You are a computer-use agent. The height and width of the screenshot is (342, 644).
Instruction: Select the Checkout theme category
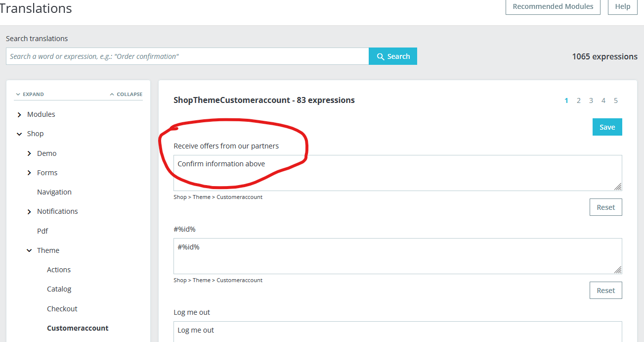[62, 309]
